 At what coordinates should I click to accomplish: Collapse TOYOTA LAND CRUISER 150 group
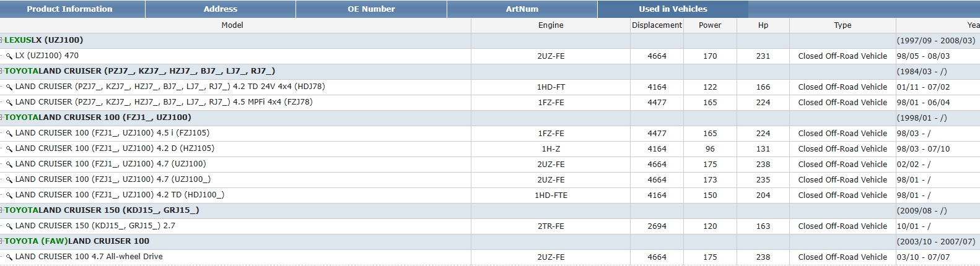tap(2, 210)
